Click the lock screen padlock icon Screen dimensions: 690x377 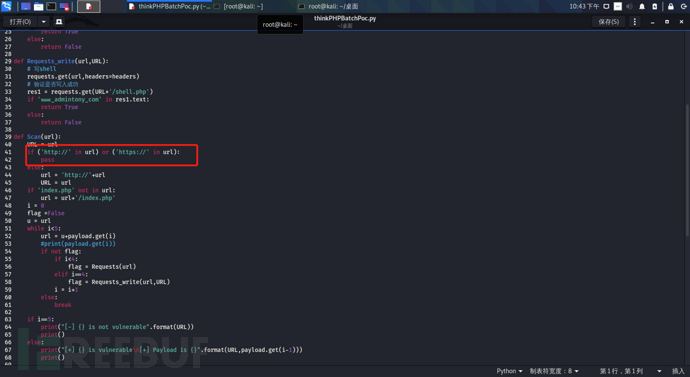click(x=671, y=7)
